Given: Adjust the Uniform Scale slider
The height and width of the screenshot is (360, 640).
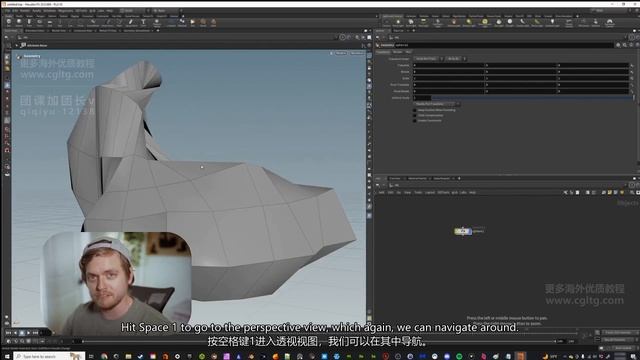Looking at the screenshot, I should 532,98.
